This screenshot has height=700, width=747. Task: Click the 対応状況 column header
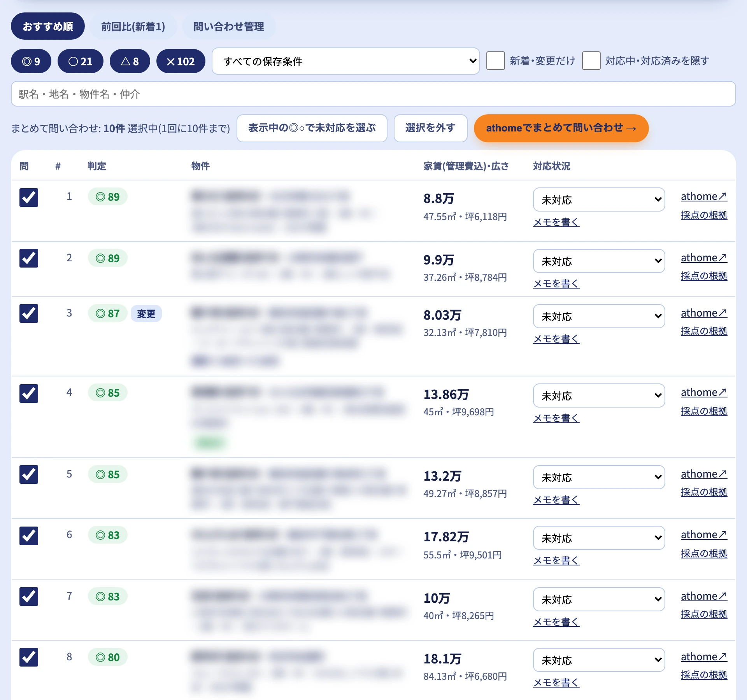coord(552,166)
